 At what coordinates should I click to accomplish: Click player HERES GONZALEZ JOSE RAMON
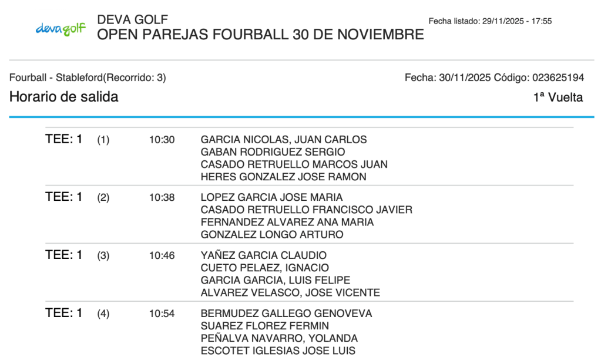click(x=283, y=177)
